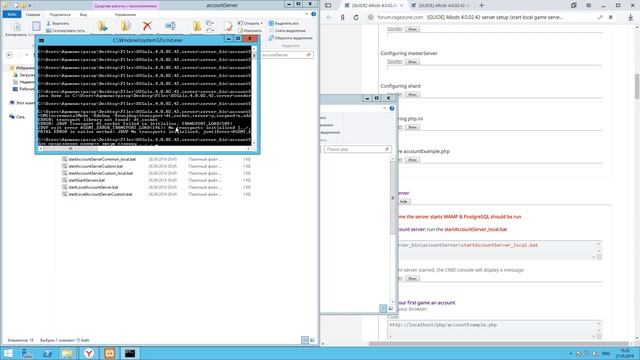Open the Home ribbon tab in Explorer
Image resolution: width=640 pixels, height=360 pixels.
pyautogui.click(x=33, y=14)
